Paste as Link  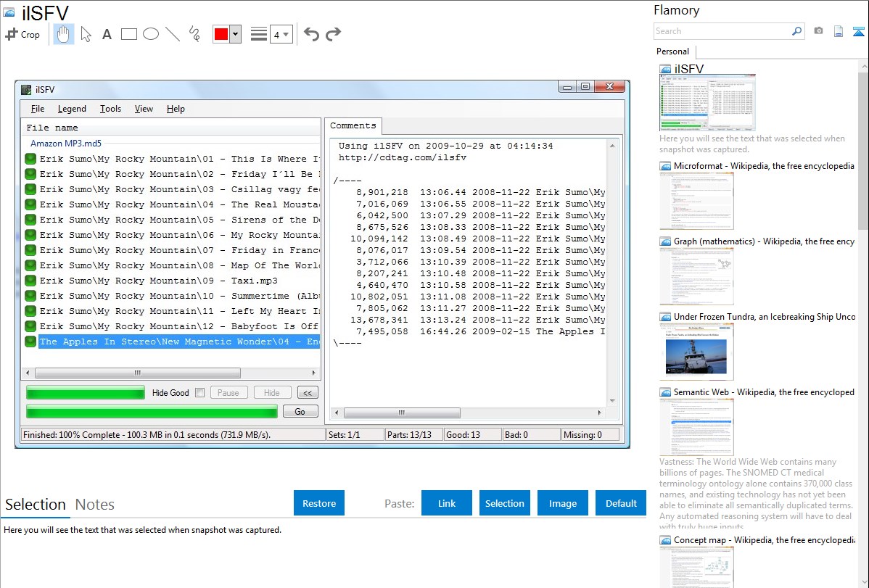[447, 503]
